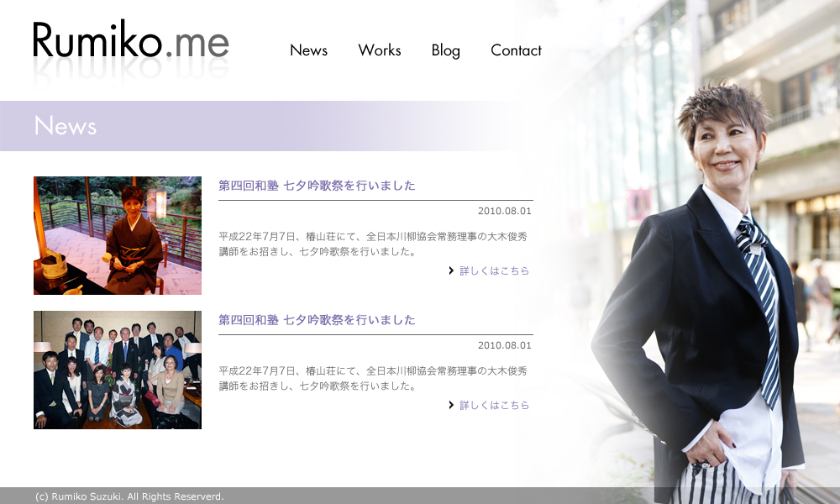
Task: Click 詳しくはこちら link in first article
Action: click(494, 271)
